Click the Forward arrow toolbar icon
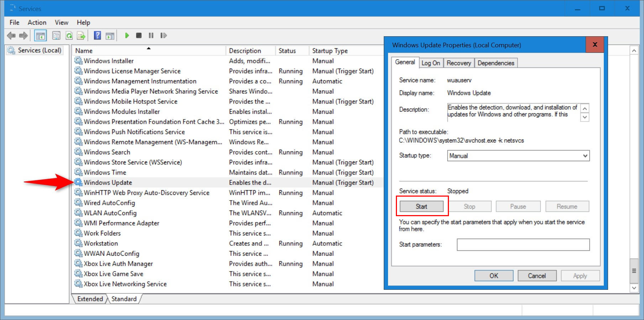 (23, 36)
